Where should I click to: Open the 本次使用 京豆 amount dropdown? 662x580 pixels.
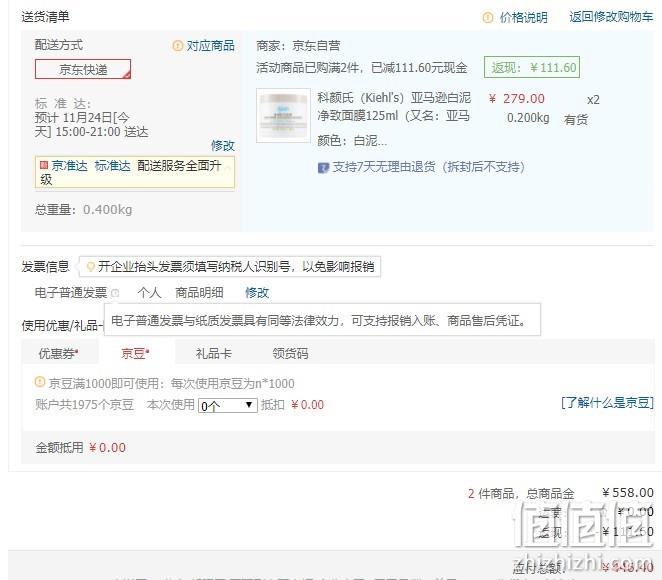(228, 406)
